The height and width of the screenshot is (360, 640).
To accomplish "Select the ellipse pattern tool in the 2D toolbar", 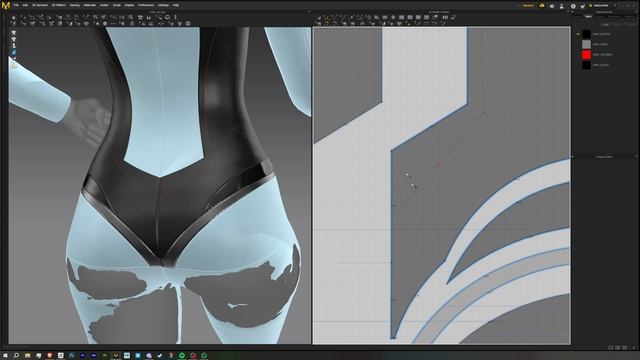I will (393, 18).
